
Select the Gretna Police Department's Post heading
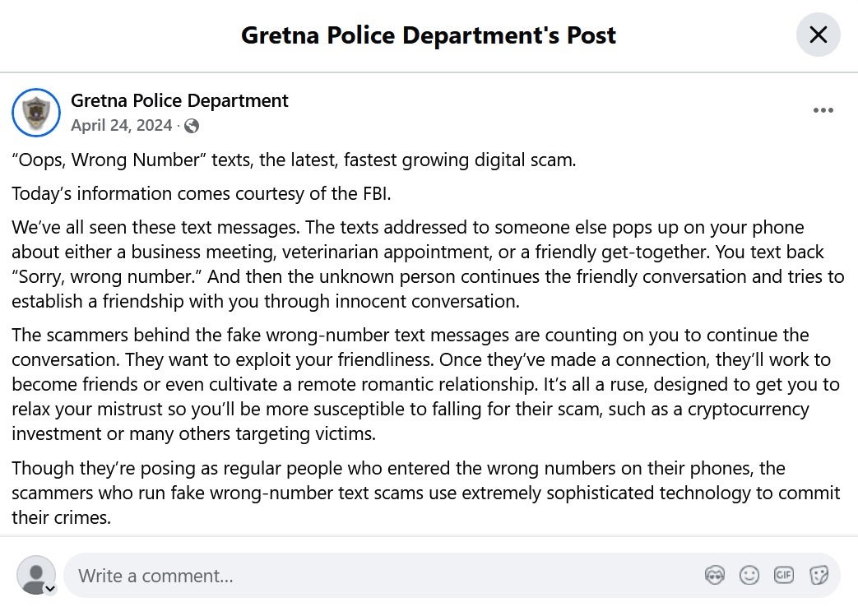pos(428,35)
